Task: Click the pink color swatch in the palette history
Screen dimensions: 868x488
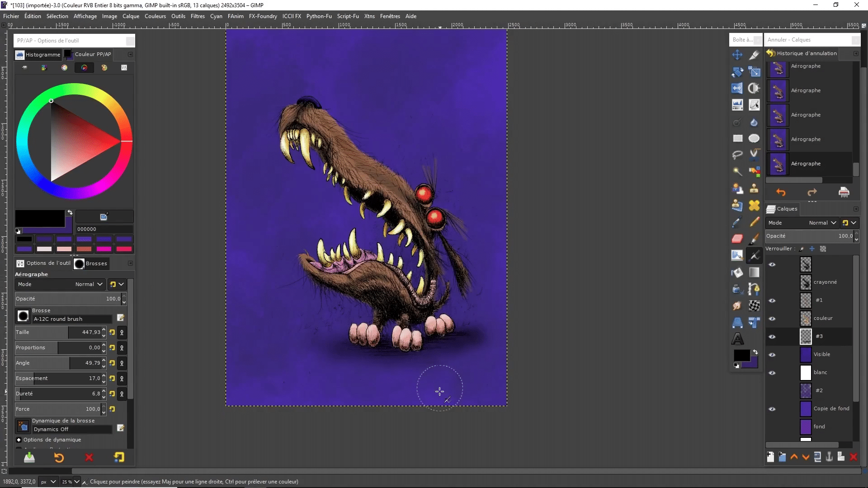Action: (64, 249)
